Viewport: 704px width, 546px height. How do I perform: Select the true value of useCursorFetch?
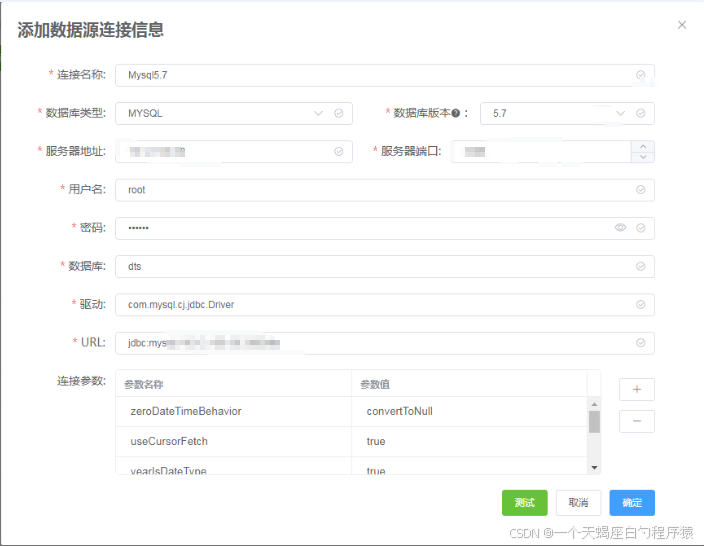pos(469,441)
